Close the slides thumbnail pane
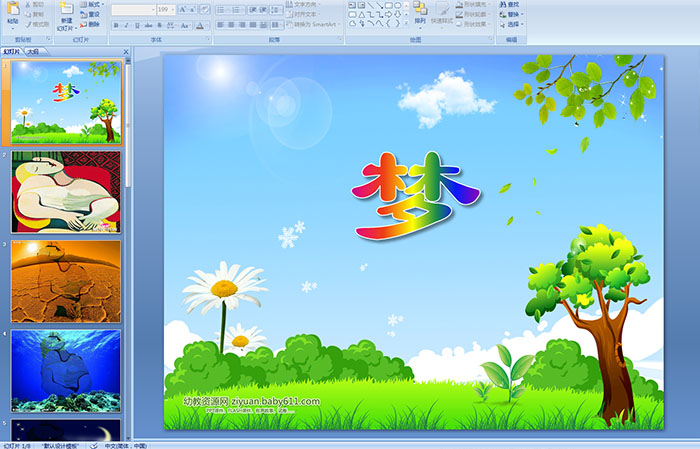Image resolution: width=700 pixels, height=449 pixels. [126, 52]
